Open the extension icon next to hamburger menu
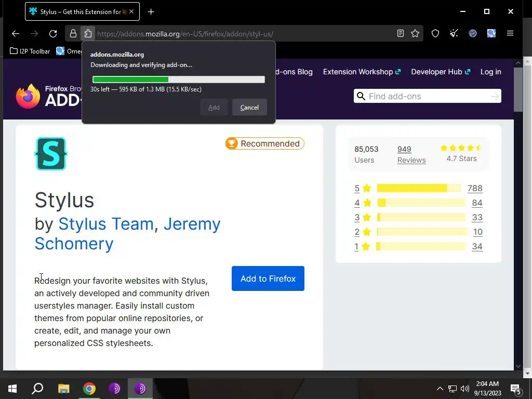The height and width of the screenshot is (399, 532). coord(491,33)
